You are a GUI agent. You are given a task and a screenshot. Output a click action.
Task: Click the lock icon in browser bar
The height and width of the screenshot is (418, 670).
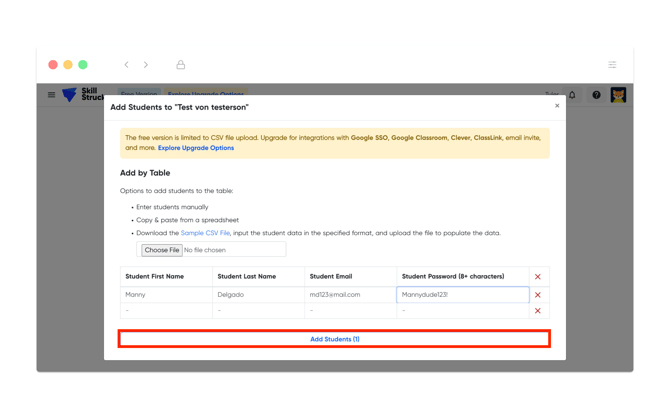point(181,65)
